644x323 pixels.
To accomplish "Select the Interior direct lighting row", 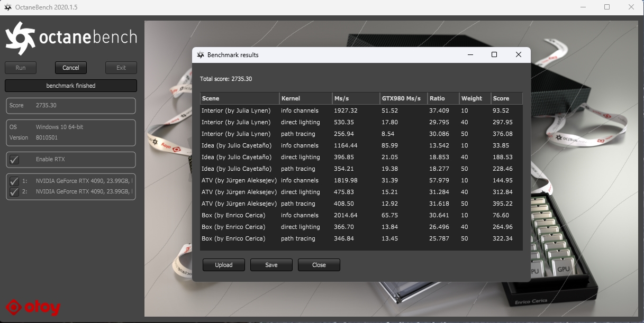I will click(361, 122).
